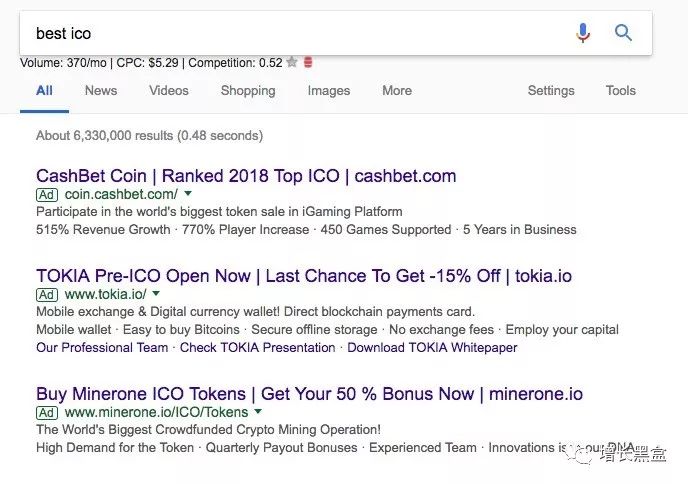Switch to the Videos tab
Screen dimensions: 688x484
169,91
